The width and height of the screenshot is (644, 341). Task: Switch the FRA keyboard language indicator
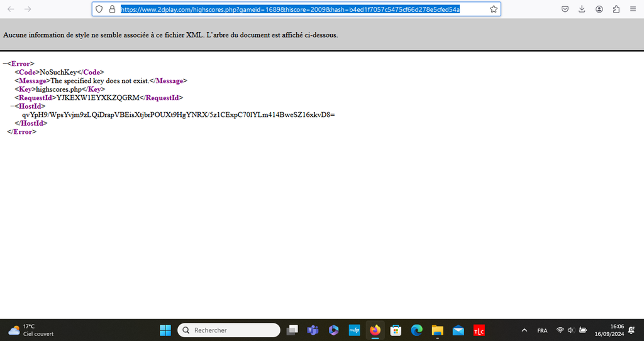(x=541, y=330)
